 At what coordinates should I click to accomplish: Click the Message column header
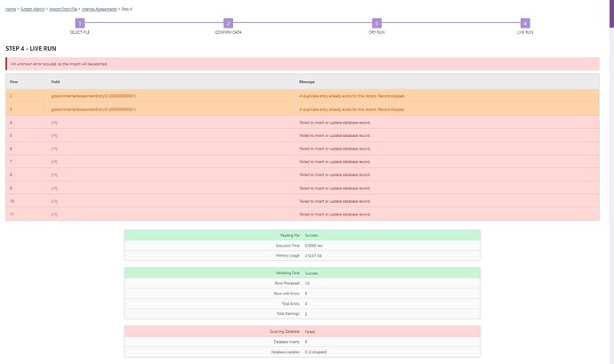[307, 81]
